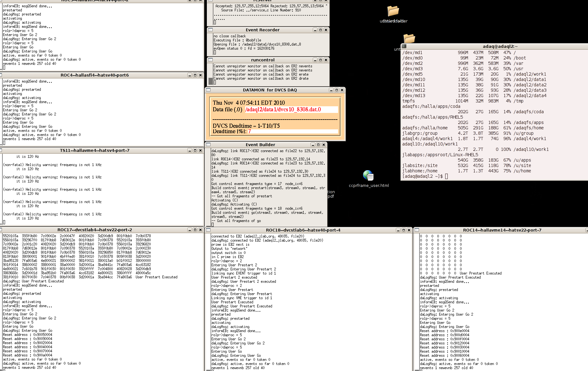Screen dimensions: 588x371
Task: Close the DATAMON for DVCS DAQ window
Action: click(x=342, y=90)
